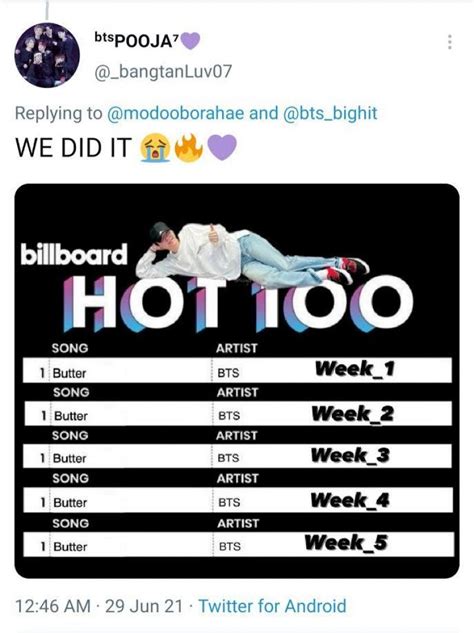Screen dimensions: 474x633
Task: Open the billboard logo in image
Action: pos(74,255)
